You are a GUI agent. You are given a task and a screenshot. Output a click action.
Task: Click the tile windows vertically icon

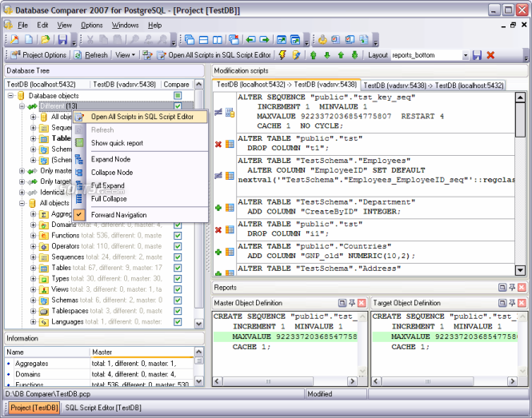click(x=218, y=40)
